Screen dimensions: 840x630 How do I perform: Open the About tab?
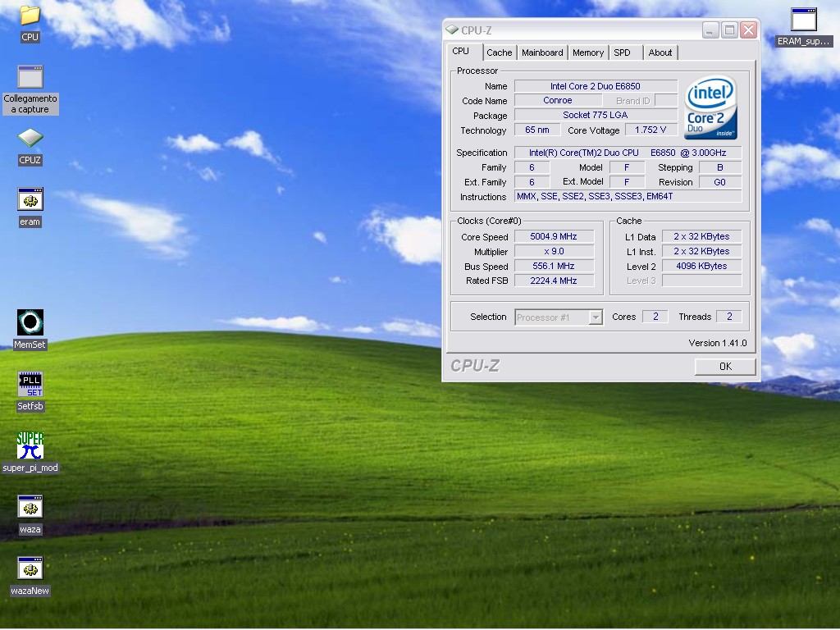pyautogui.click(x=660, y=52)
